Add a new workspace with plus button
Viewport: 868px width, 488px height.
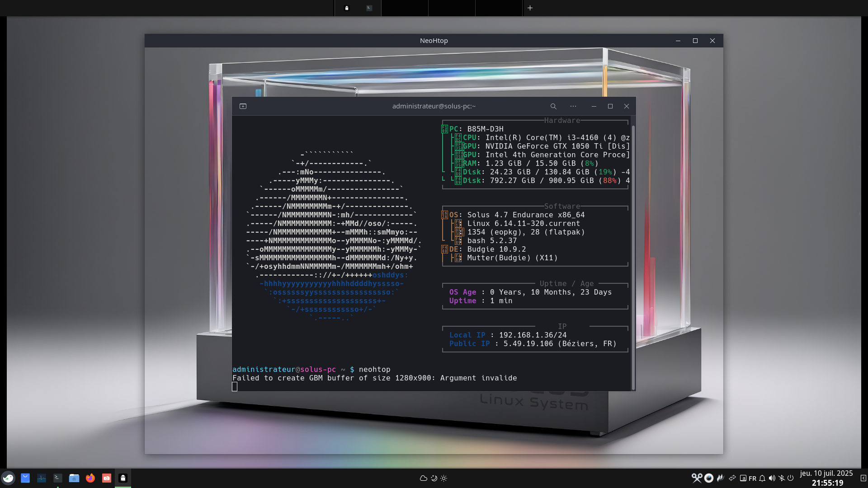coord(530,8)
